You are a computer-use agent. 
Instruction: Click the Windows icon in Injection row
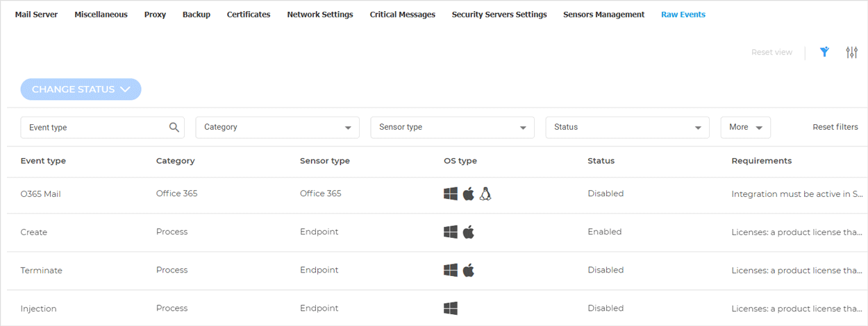[x=451, y=308]
